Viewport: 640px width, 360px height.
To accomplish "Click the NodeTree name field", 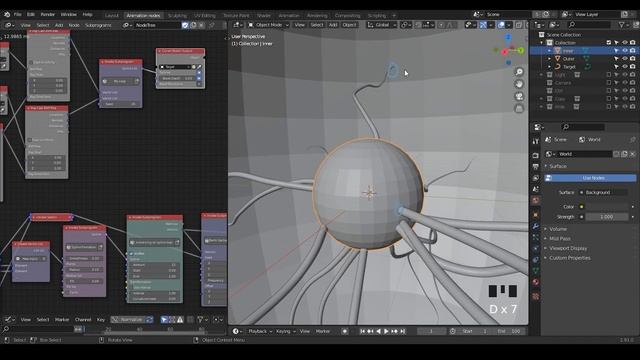I will pos(157,25).
